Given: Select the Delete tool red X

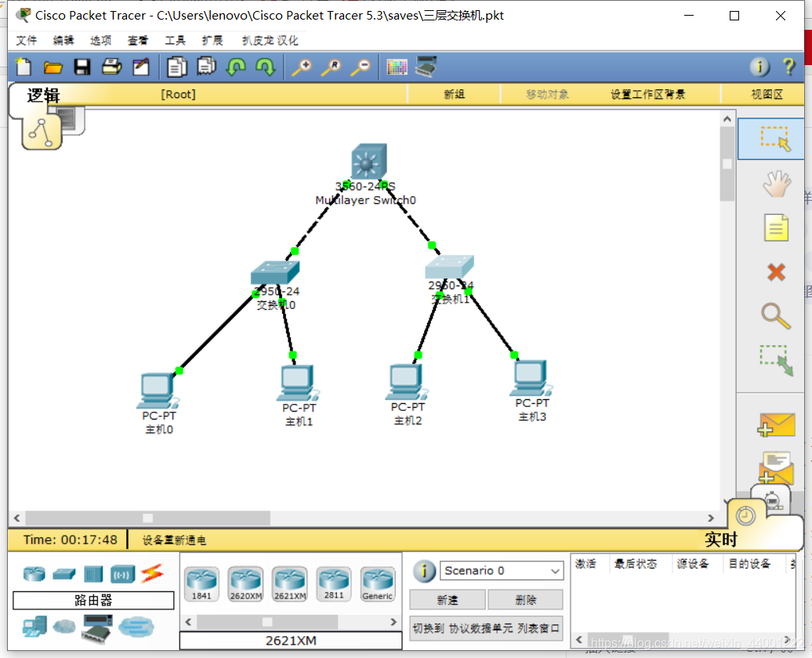Looking at the screenshot, I should (776, 272).
